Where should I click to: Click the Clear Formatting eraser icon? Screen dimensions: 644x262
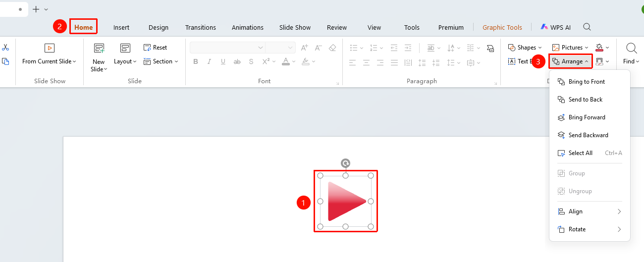point(332,48)
